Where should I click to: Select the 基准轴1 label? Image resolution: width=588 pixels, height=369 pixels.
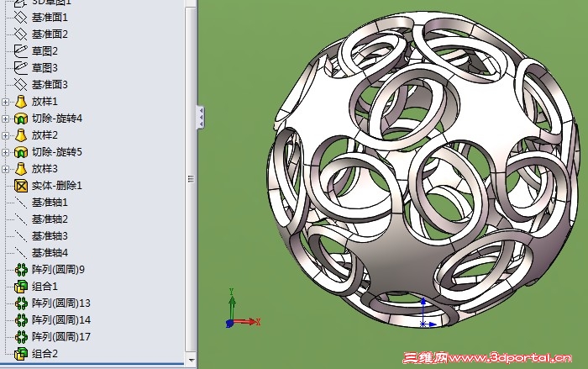click(x=50, y=203)
